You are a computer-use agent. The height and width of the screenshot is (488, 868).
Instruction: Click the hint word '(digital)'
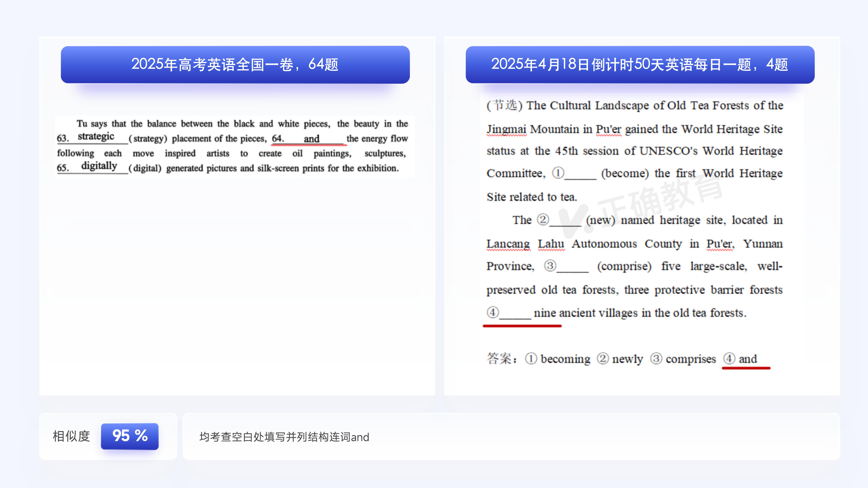[x=145, y=168]
